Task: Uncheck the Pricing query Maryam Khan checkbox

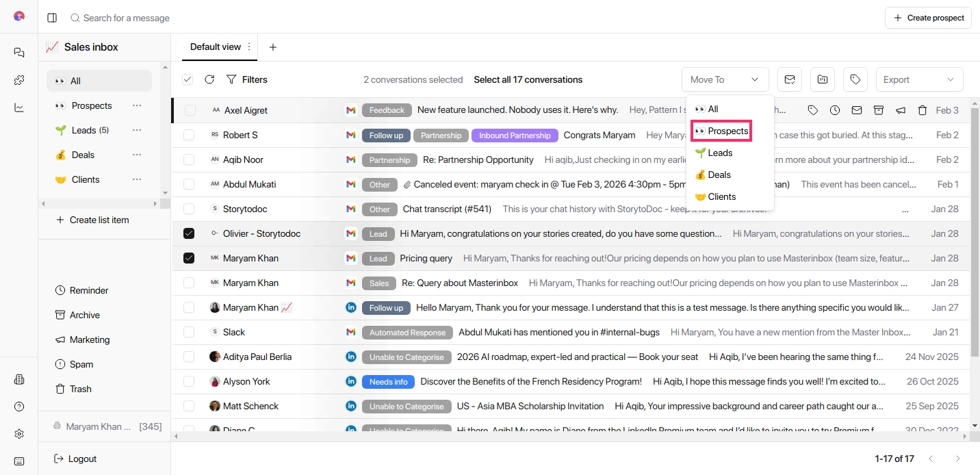Action: (x=189, y=258)
